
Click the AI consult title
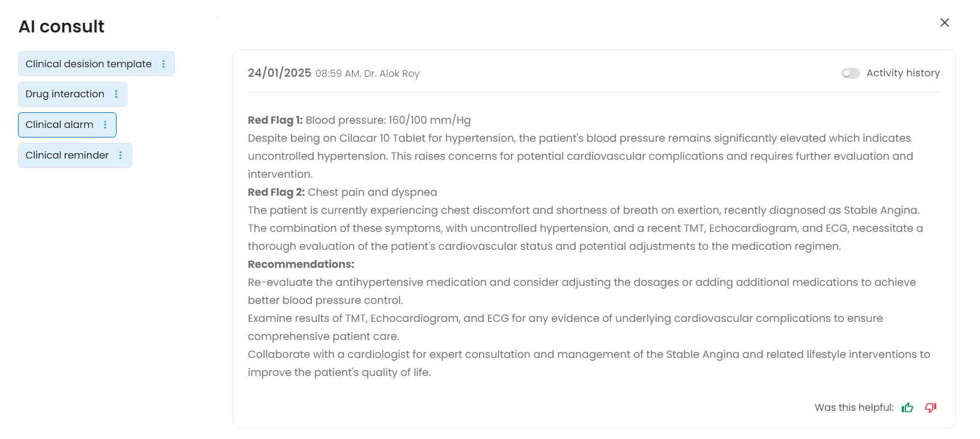tap(61, 26)
